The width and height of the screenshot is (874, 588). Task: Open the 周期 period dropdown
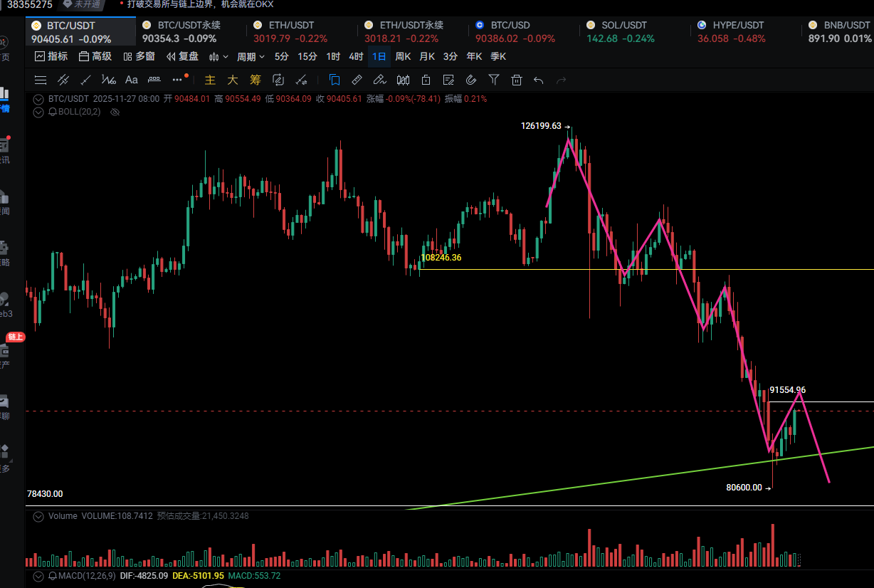[251, 56]
